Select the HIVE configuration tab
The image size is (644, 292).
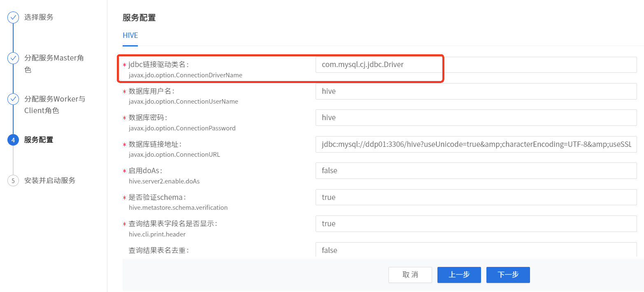click(x=130, y=35)
